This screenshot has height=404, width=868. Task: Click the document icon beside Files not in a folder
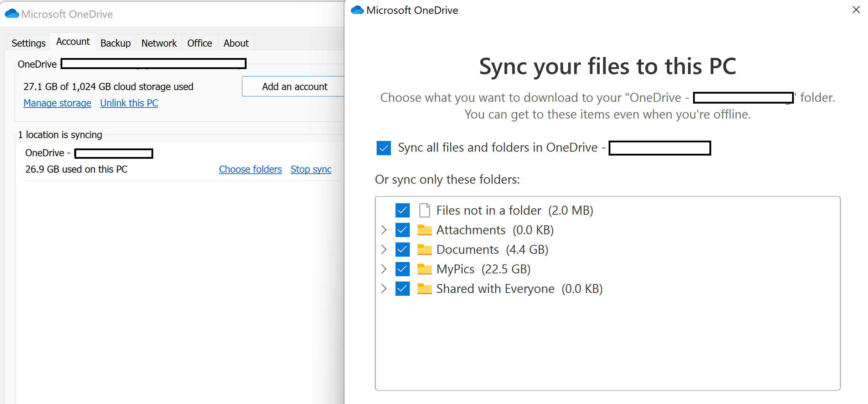[x=424, y=210]
